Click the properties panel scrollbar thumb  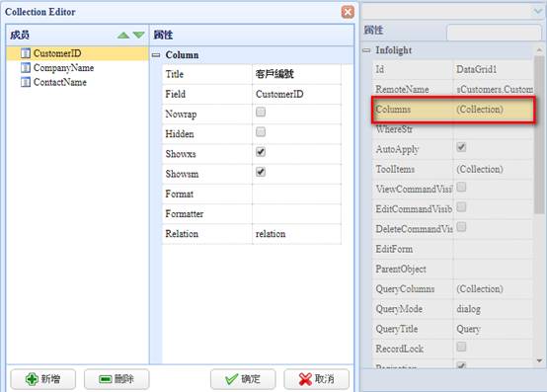pyautogui.click(x=539, y=134)
